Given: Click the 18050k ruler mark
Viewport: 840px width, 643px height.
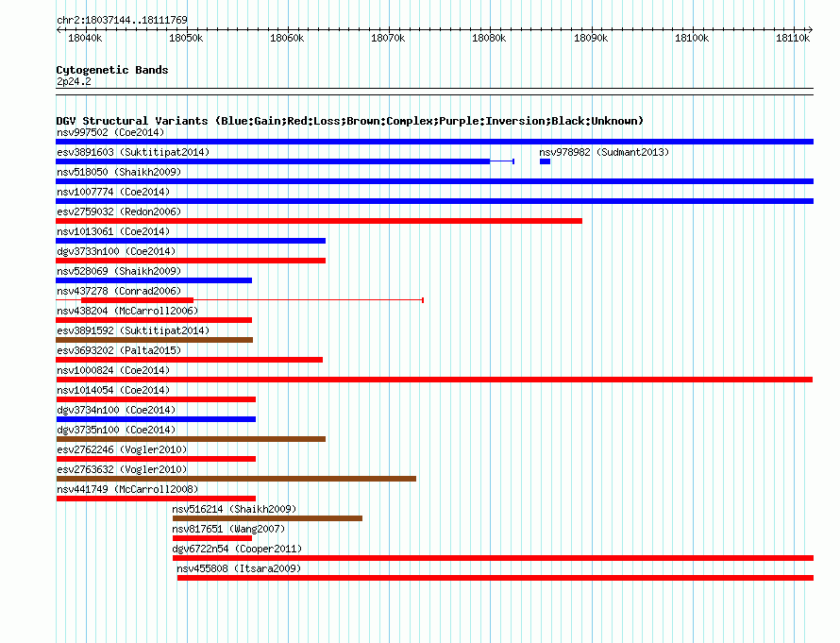Looking at the screenshot, I should 187,38.
